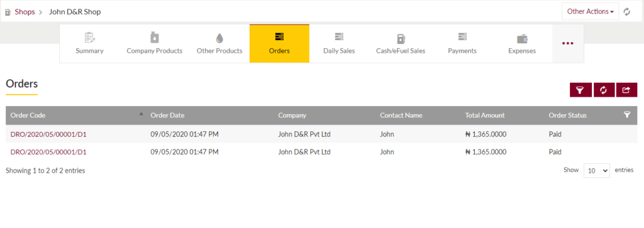Open the Cash/eFuel Sales tab

401,43
